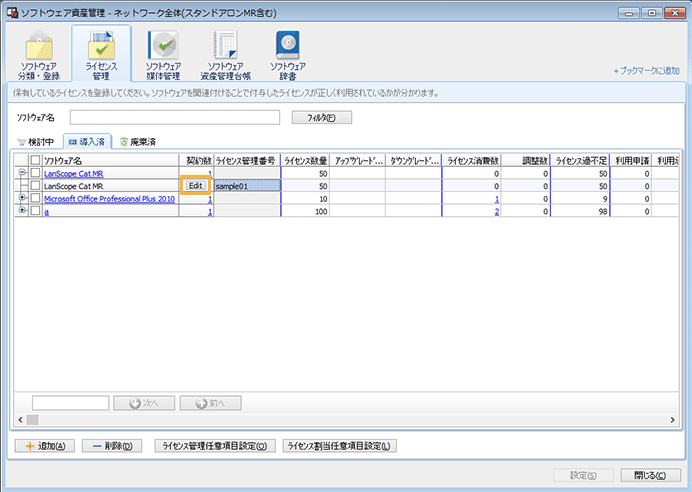The image size is (692, 492).
Task: Maximize the ソフトウェア資産管理 window
Action: coord(651,13)
